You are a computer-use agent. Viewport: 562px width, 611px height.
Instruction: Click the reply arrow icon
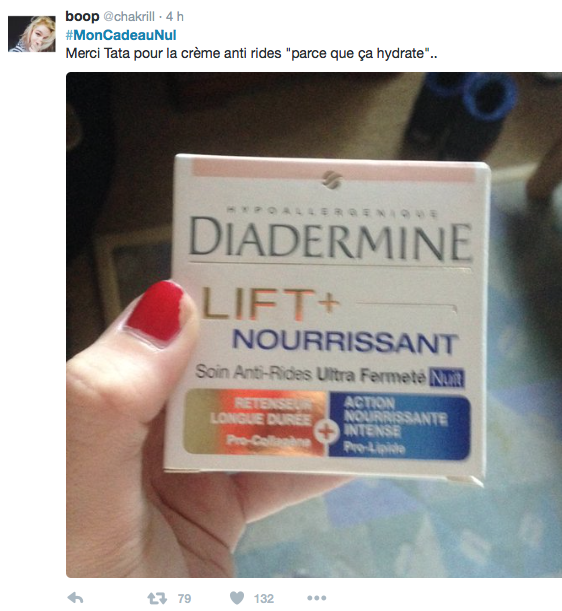76,597
